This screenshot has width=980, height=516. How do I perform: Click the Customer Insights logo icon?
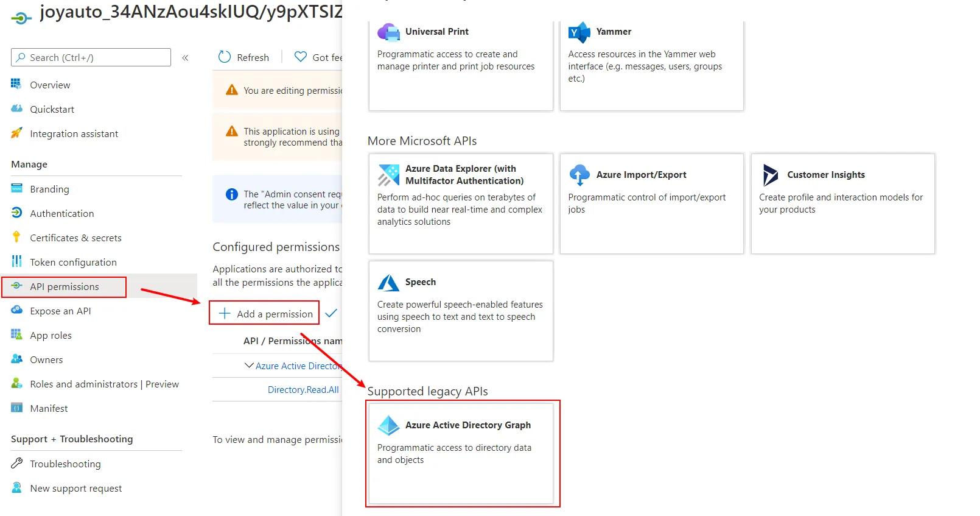pos(770,175)
